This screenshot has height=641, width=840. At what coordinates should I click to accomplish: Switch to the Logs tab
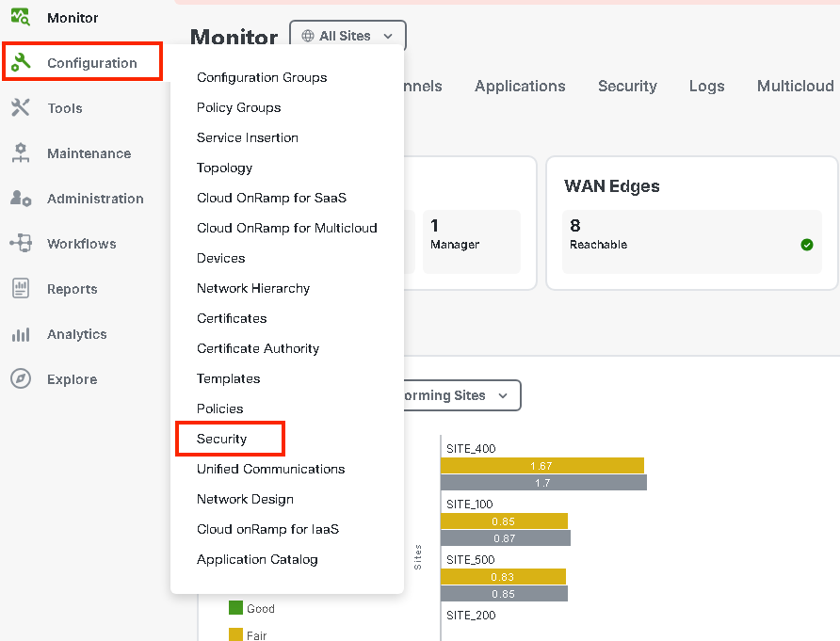(x=706, y=87)
